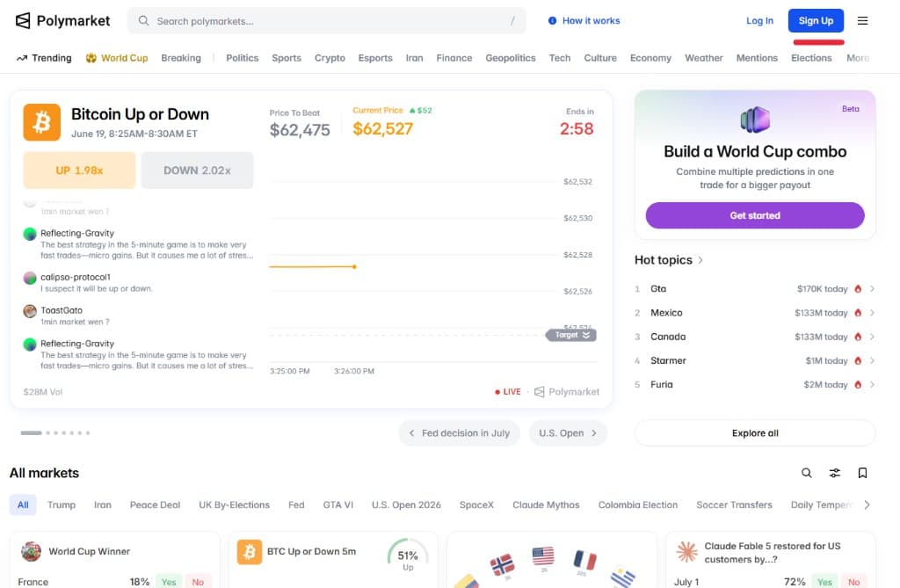900x588 pixels.
Task: Click the Claude Fable card starburst icon
Action: click(x=687, y=552)
